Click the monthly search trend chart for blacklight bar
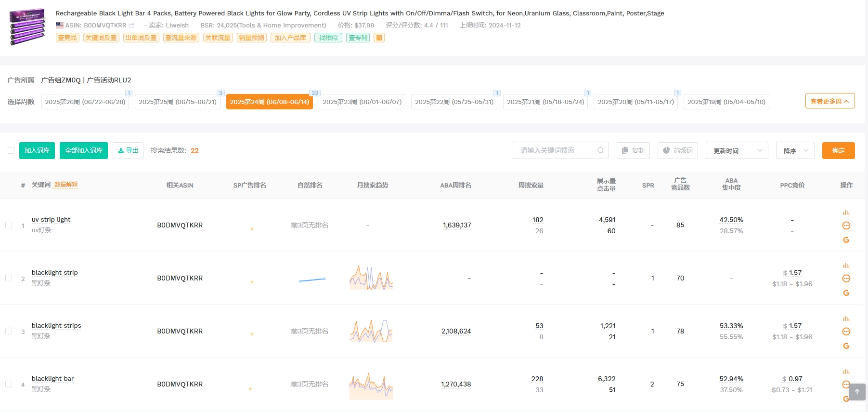 click(x=371, y=385)
